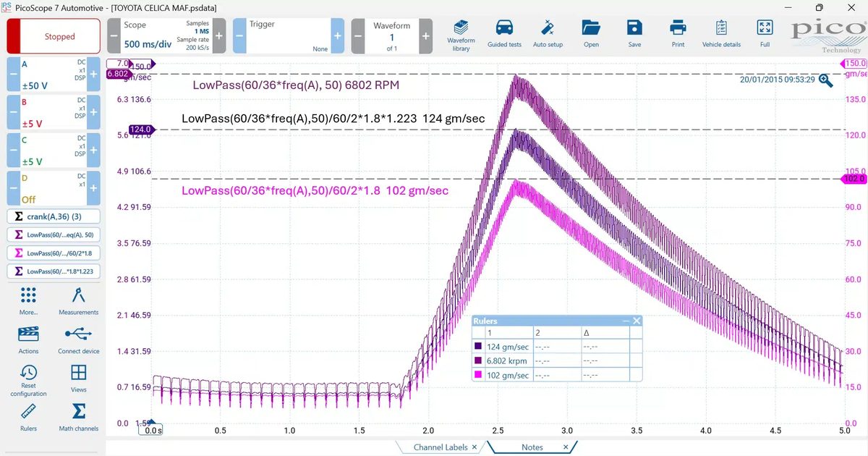Viewport: 868px width, 456px height.
Task: Decrease the timebase in Scope
Action: pyautogui.click(x=114, y=35)
